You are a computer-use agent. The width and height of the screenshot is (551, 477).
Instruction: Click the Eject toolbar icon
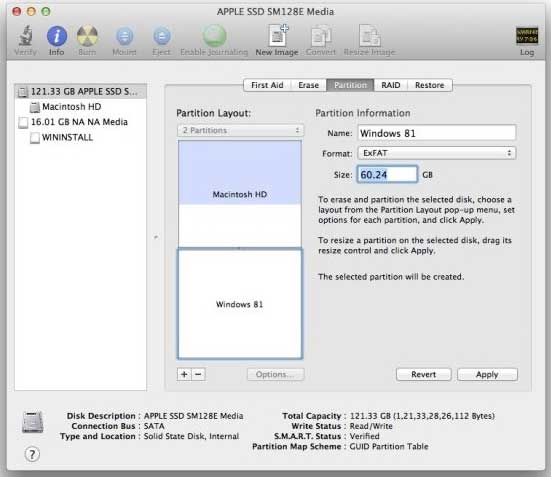[162, 36]
